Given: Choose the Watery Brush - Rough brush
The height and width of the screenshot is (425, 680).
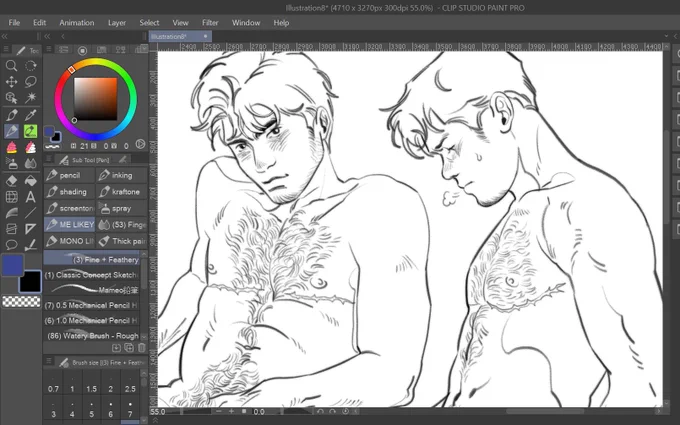Looking at the screenshot, I should click(92, 336).
